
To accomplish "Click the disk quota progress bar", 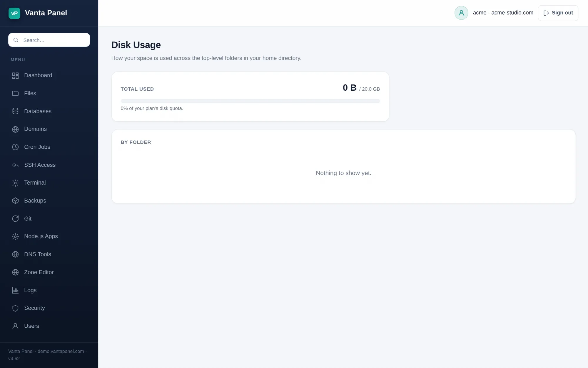I will (x=250, y=101).
